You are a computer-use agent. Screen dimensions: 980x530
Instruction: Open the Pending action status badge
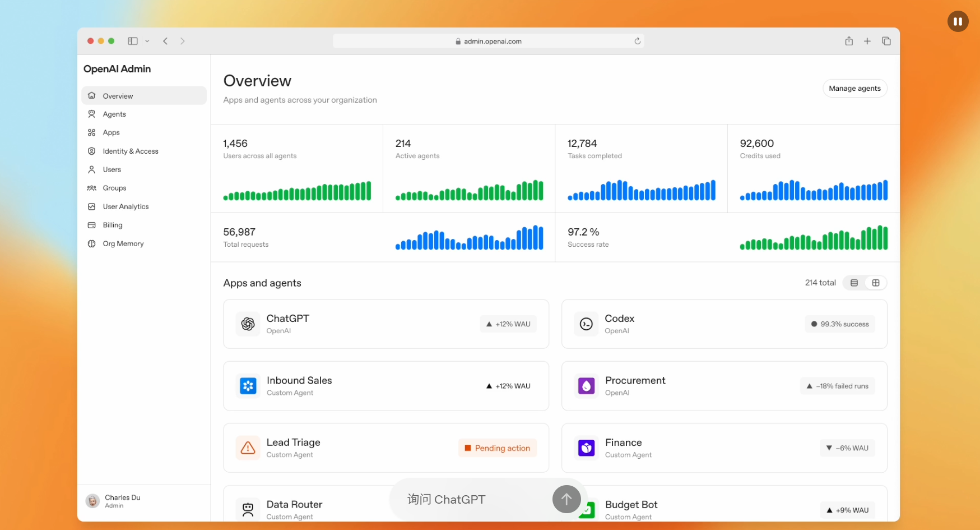coord(497,448)
